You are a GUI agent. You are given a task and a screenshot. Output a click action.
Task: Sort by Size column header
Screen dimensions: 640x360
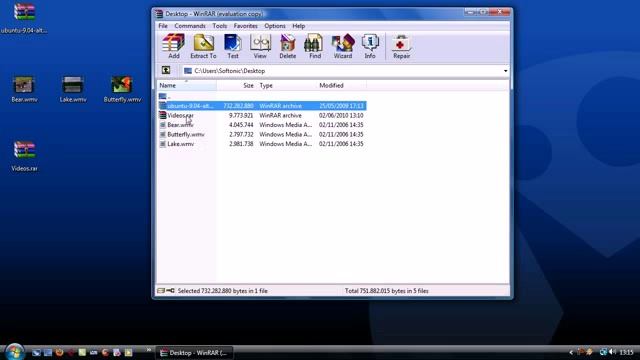point(236,85)
